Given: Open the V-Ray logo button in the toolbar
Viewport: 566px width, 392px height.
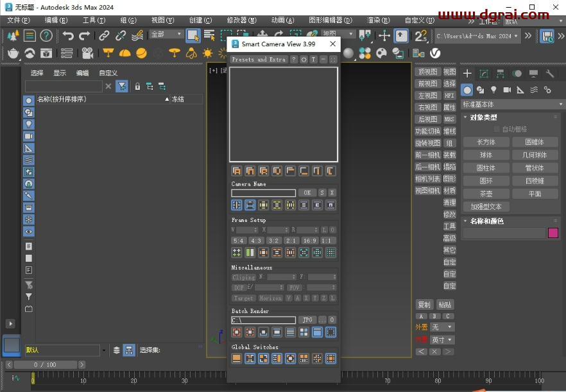Looking at the screenshot, I should tap(435, 53).
